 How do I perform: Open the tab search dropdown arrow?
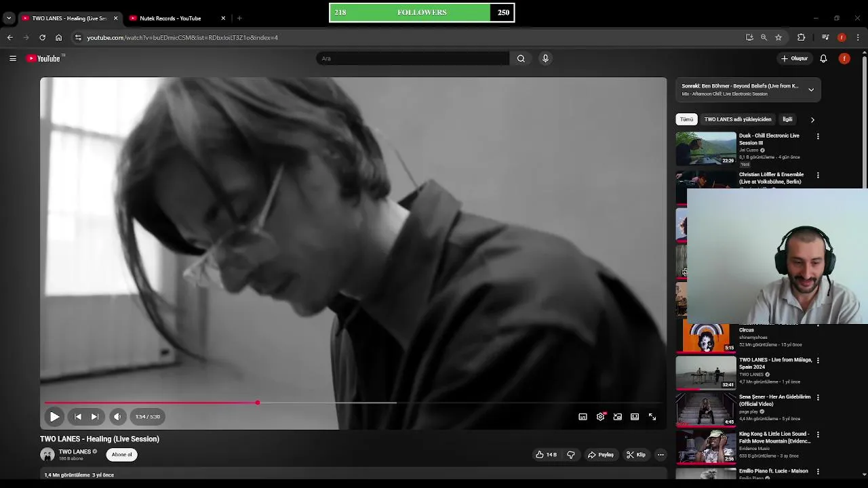pos(9,18)
